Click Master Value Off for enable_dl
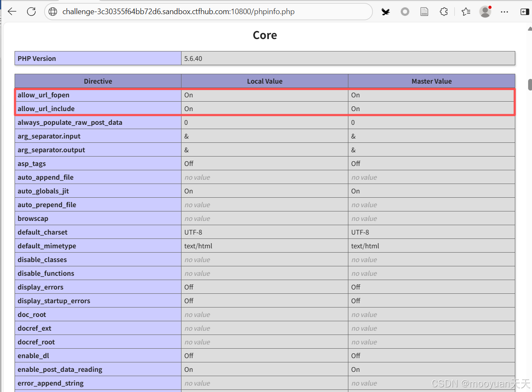This screenshot has width=532, height=392. (356, 356)
